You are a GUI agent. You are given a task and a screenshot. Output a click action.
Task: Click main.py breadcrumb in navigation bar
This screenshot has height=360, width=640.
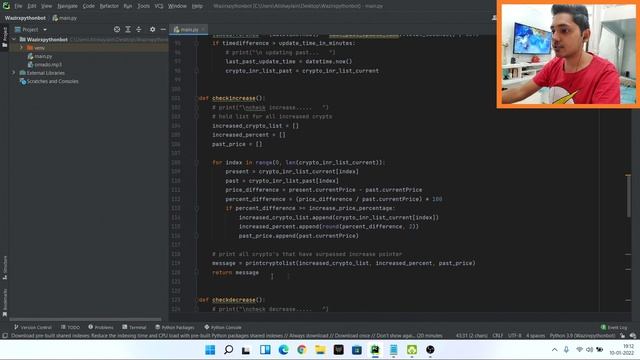point(65,18)
